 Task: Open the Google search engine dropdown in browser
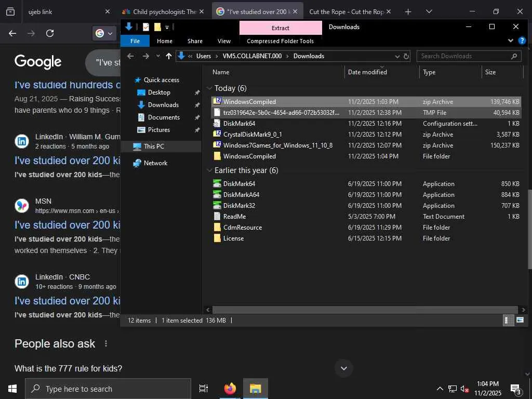point(104,33)
